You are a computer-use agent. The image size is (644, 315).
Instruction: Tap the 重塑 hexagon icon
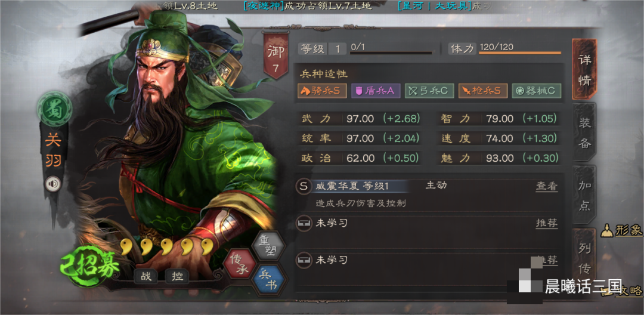point(268,246)
